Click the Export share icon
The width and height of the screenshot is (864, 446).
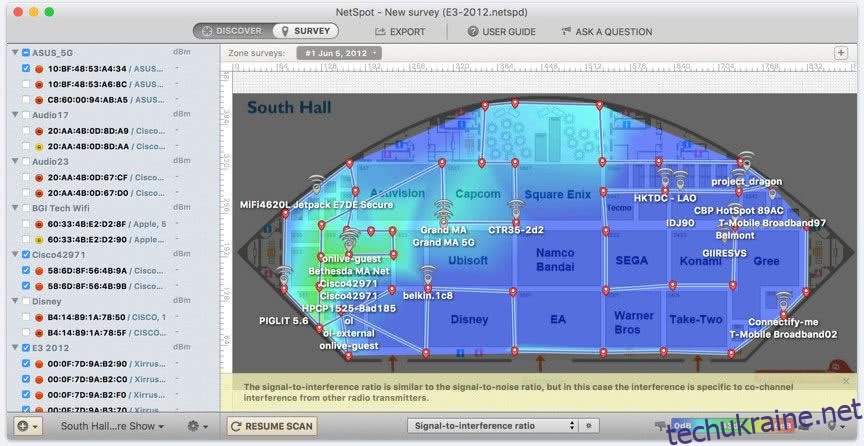pos(380,31)
